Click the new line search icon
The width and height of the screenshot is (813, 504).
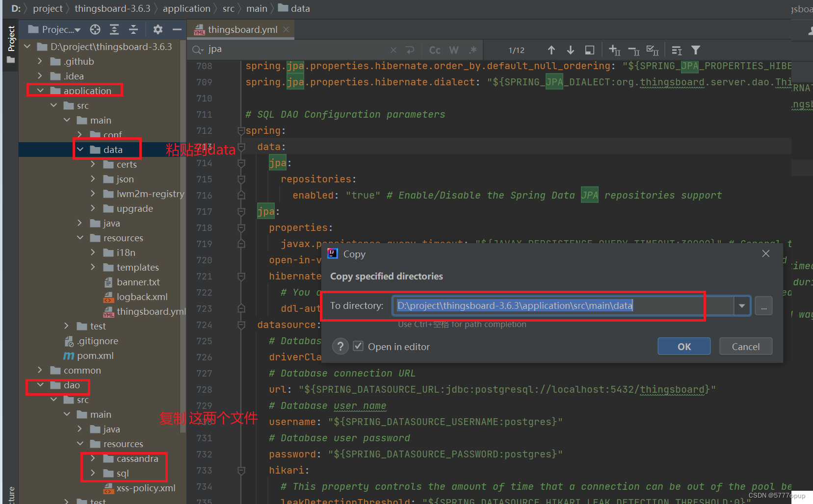[410, 50]
